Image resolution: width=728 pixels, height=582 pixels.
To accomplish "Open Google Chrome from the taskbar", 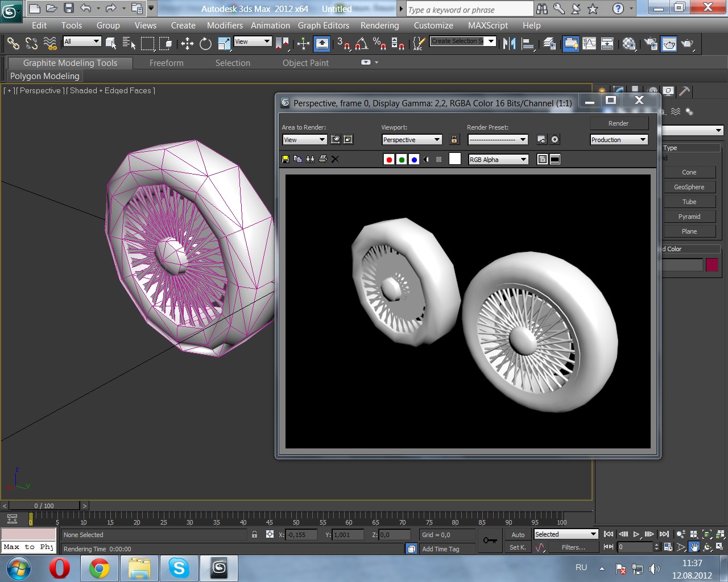I will 99,568.
